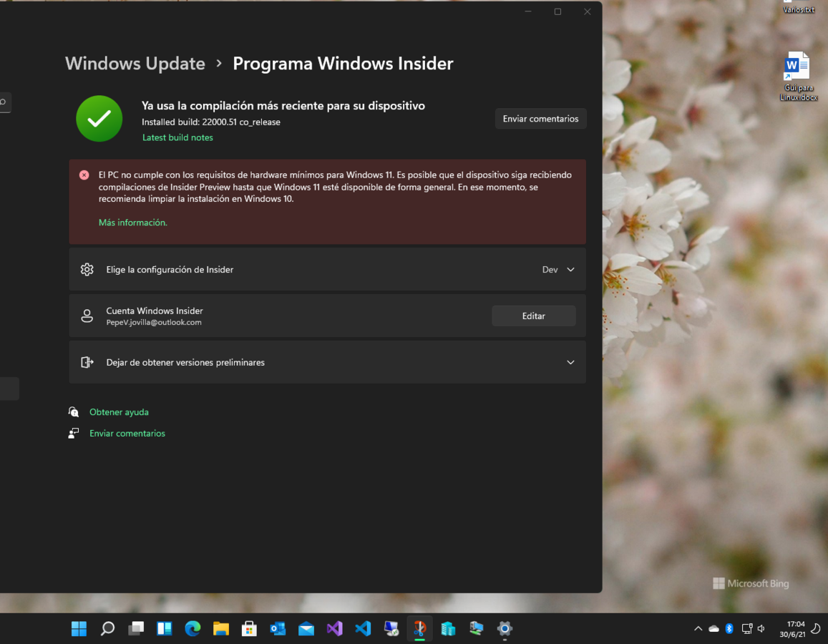
Task: Click the Insider settings gear icon
Action: pos(87,270)
